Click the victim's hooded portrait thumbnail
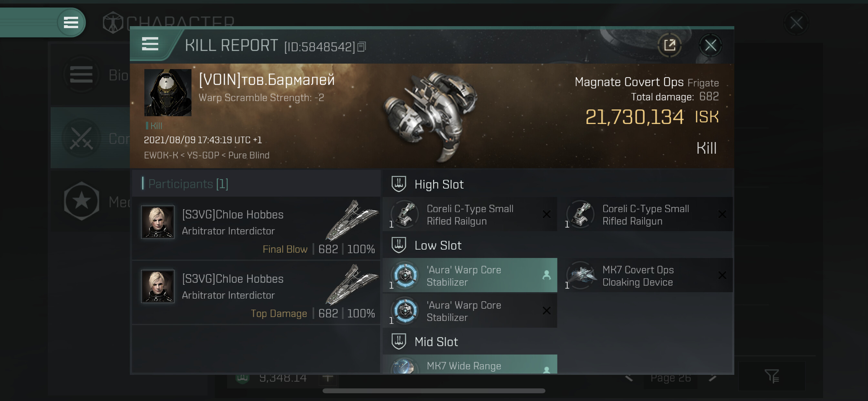This screenshot has height=401, width=868. click(x=168, y=93)
